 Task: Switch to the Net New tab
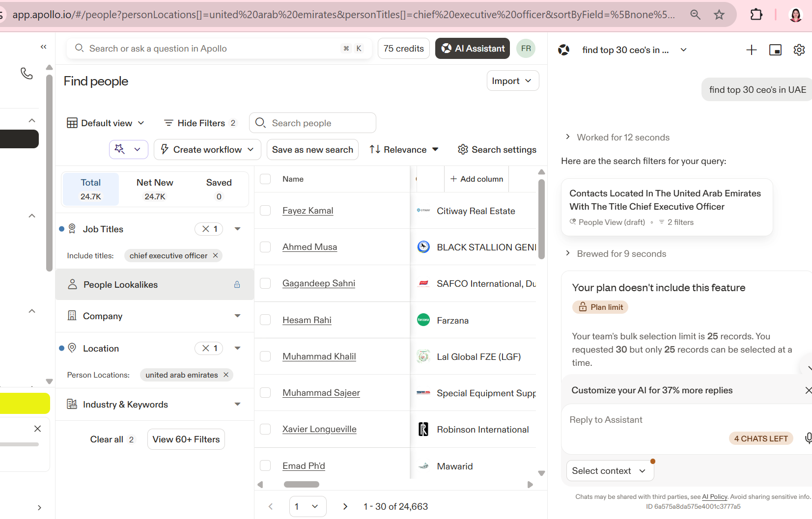(x=155, y=189)
